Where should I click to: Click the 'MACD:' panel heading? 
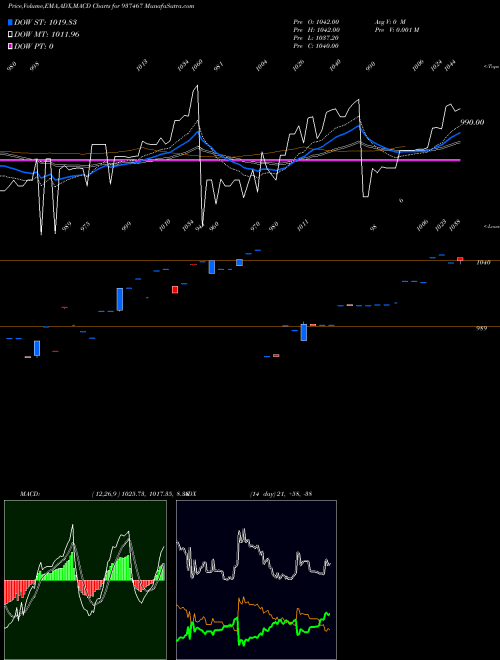click(x=29, y=493)
